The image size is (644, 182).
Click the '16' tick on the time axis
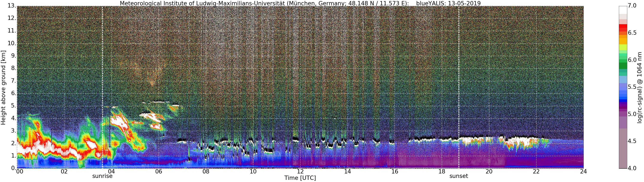coord(395,172)
